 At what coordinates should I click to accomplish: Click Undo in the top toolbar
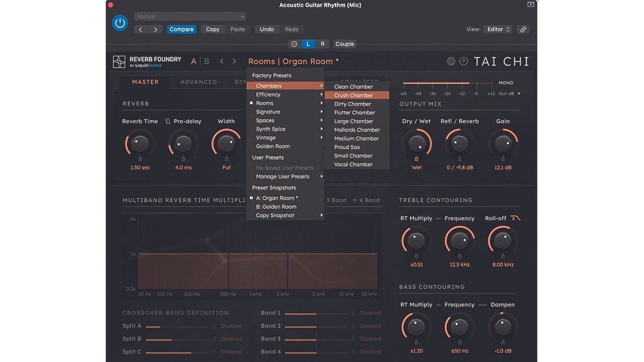267,29
